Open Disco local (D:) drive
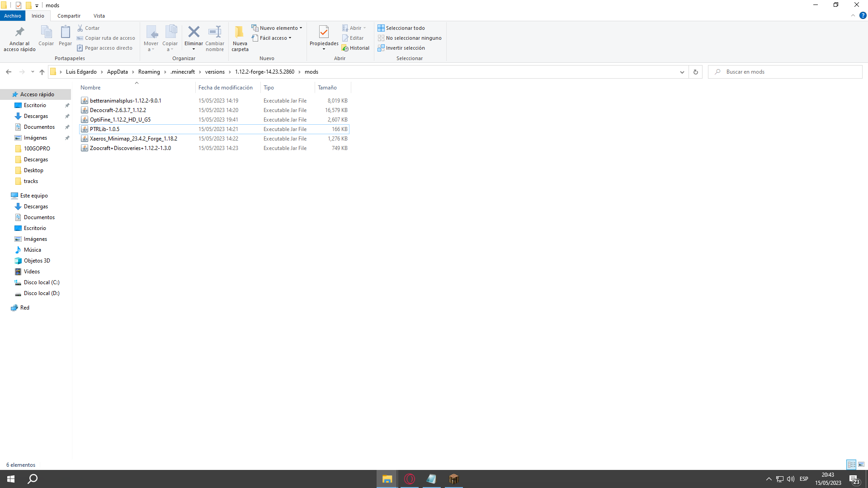Screen dimensions: 868x488 [42, 293]
